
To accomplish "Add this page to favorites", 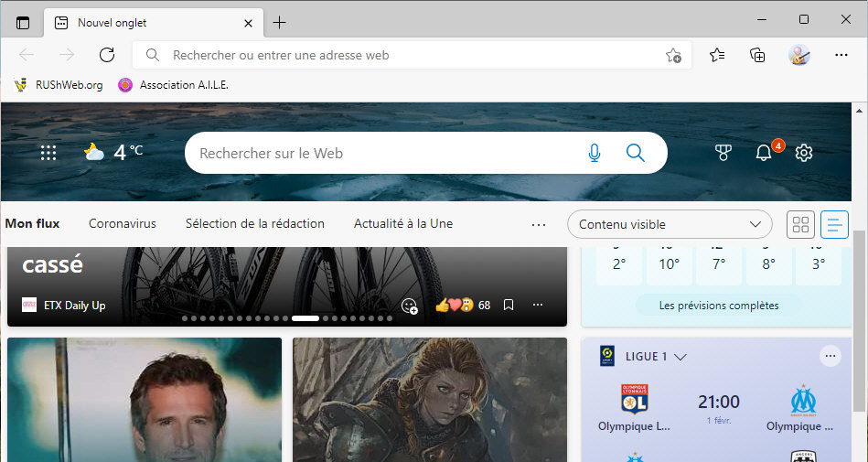I will 673,55.
